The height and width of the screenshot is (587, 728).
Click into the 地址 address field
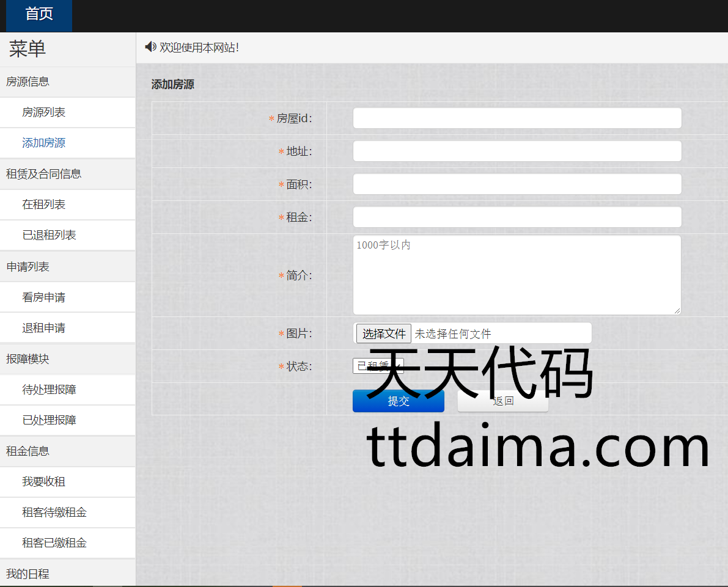(517, 151)
